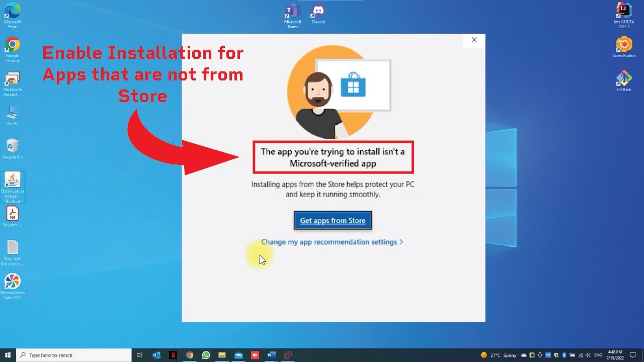644x362 pixels.
Task: Open the volume speaker tray icon
Action: click(x=588, y=355)
